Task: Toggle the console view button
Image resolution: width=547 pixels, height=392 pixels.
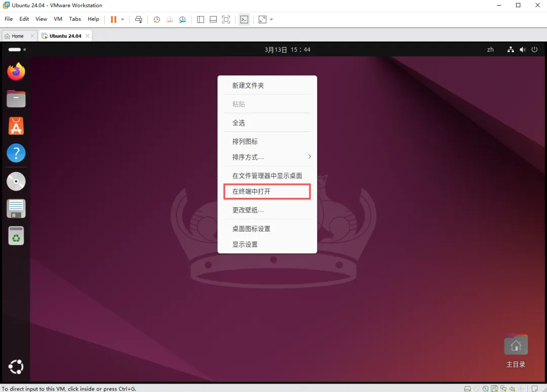Action: click(x=244, y=20)
